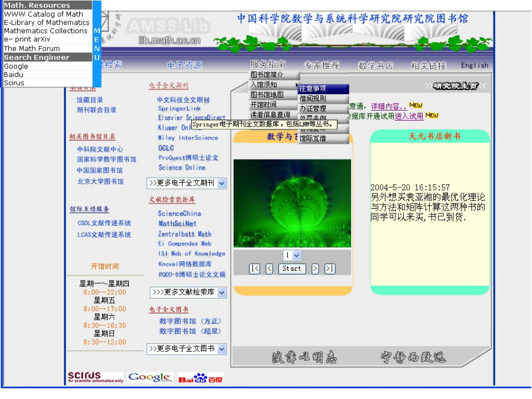532x399 pixels.
Task: Jump to first slideshow image
Action: tap(254, 269)
